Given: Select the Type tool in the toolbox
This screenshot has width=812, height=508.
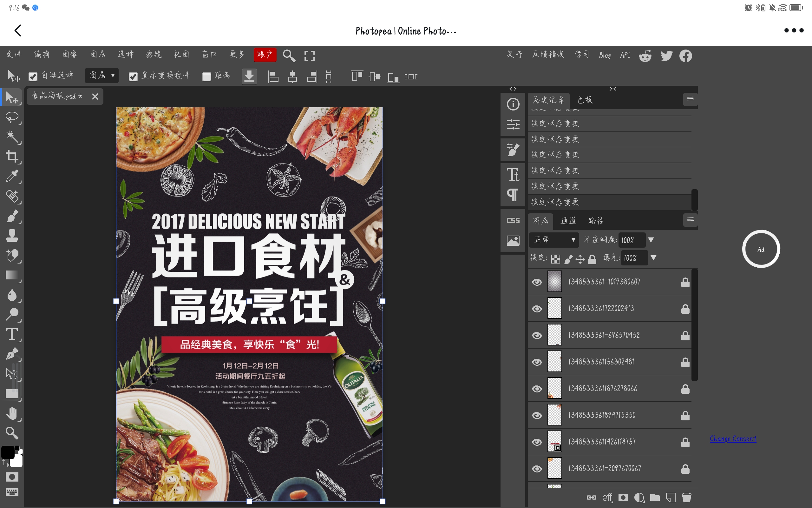Looking at the screenshot, I should pyautogui.click(x=12, y=334).
